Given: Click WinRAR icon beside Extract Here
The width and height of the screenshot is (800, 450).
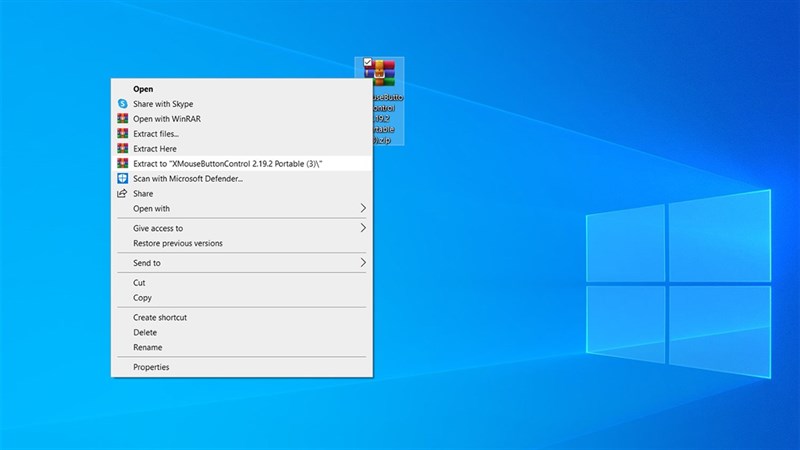Looking at the screenshot, I should pyautogui.click(x=122, y=149).
